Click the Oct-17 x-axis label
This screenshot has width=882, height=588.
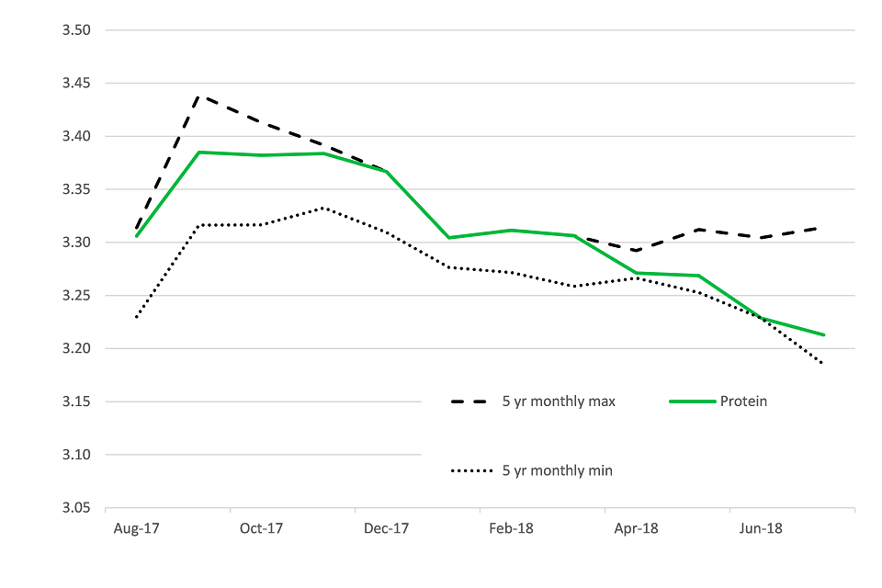tap(261, 528)
